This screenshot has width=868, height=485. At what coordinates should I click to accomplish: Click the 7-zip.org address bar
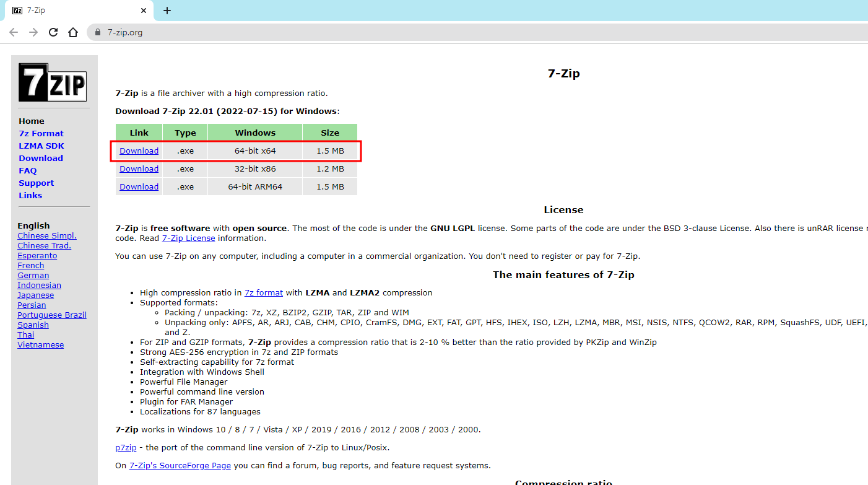click(477, 32)
